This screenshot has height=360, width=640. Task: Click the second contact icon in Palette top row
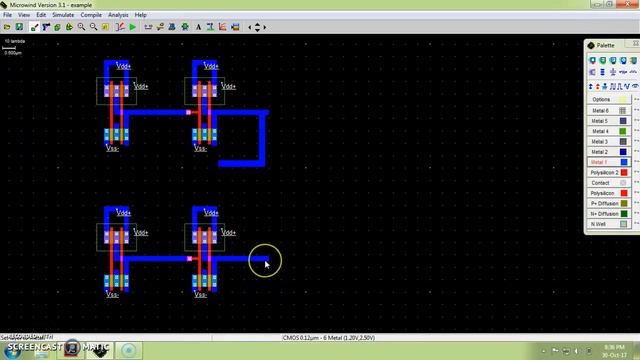pos(602,60)
